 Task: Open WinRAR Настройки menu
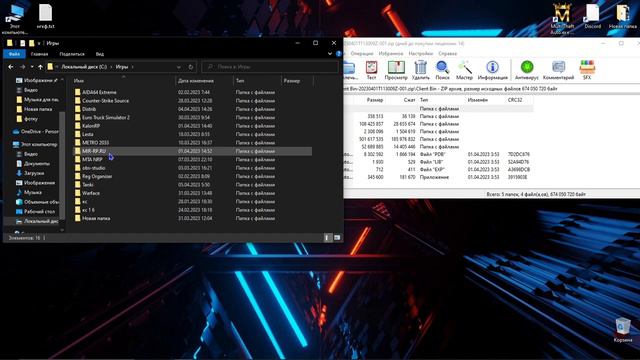pyautogui.click(x=420, y=53)
